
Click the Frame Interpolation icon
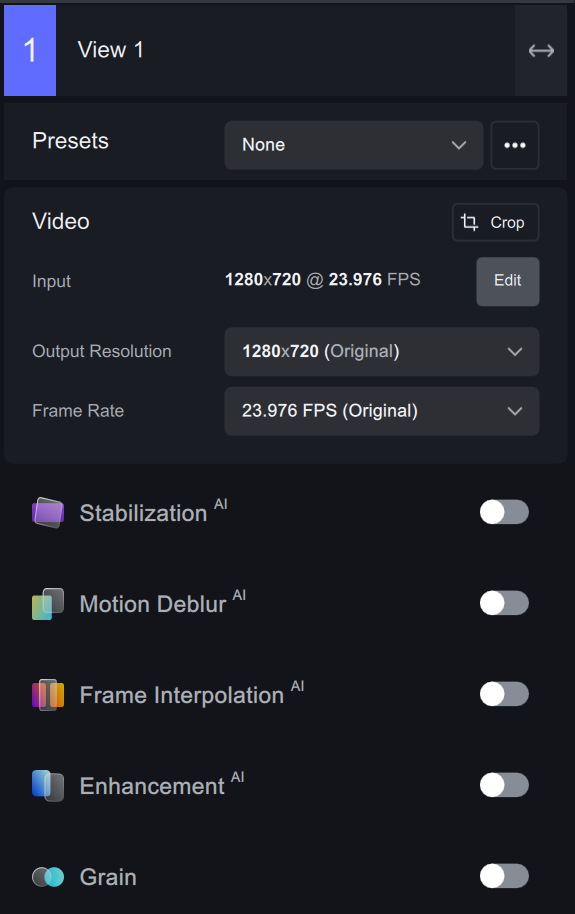48,695
